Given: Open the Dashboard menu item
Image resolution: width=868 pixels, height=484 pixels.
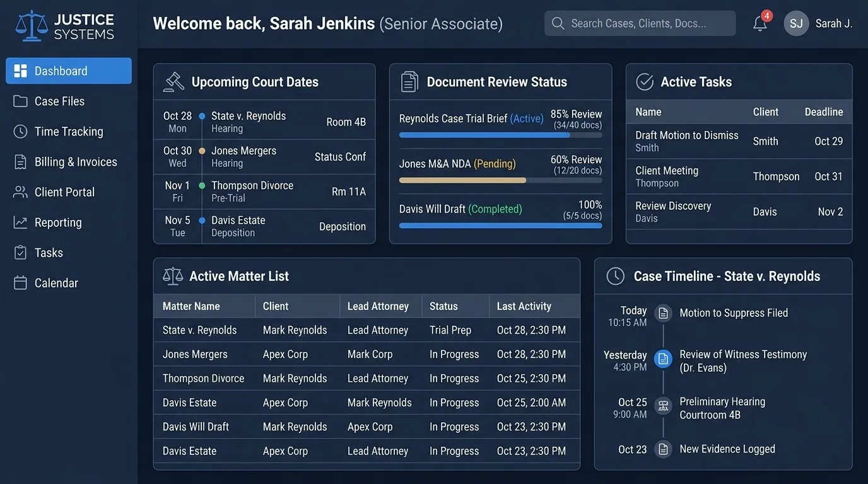Looking at the screenshot, I should pos(69,71).
